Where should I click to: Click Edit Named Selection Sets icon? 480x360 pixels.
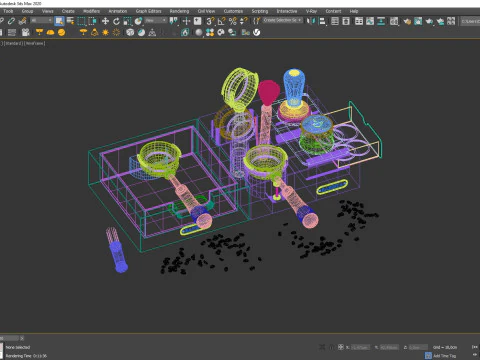(x=256, y=21)
